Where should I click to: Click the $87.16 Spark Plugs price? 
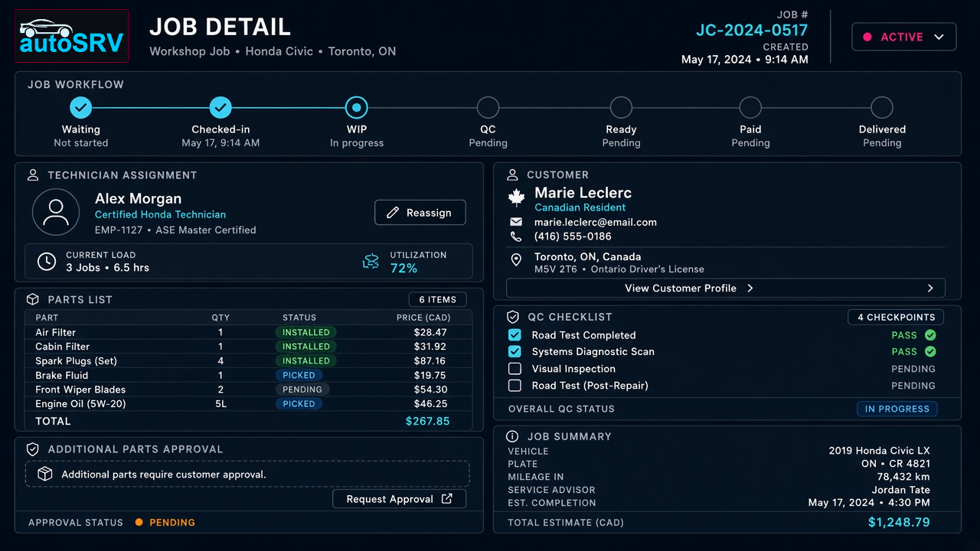pyautogui.click(x=430, y=360)
